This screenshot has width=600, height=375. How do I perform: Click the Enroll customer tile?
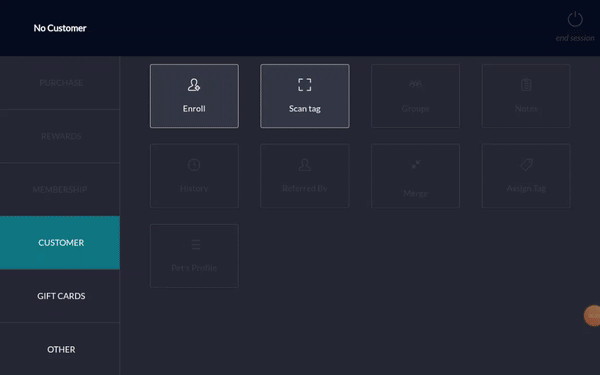tap(194, 96)
